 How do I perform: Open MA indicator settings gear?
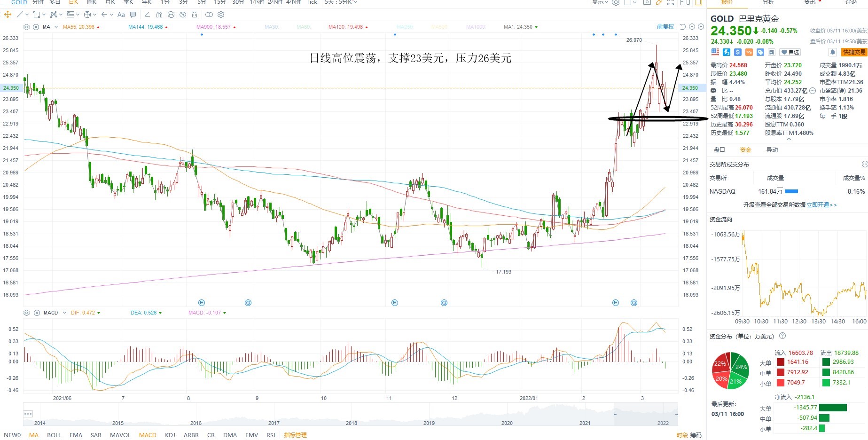(26, 27)
